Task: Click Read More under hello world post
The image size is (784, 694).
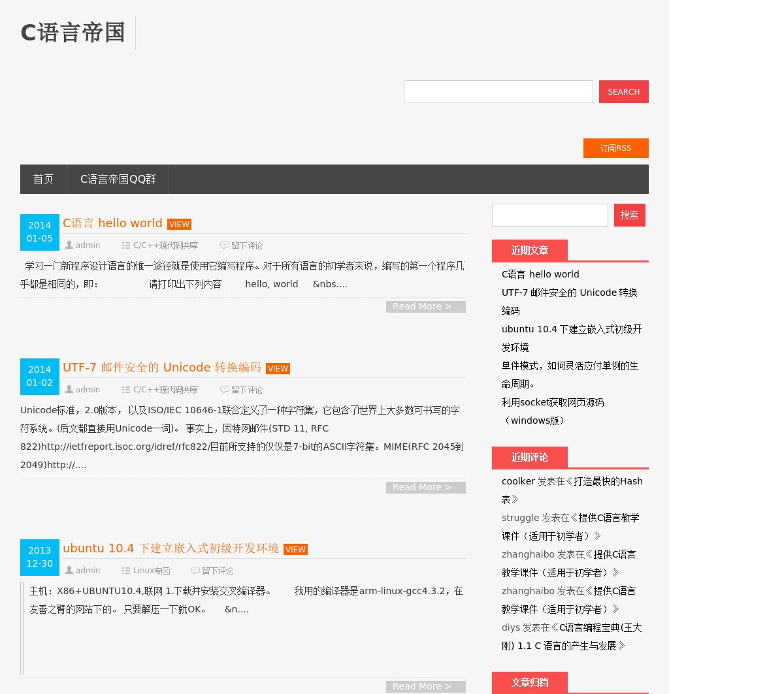Action: pyautogui.click(x=425, y=307)
